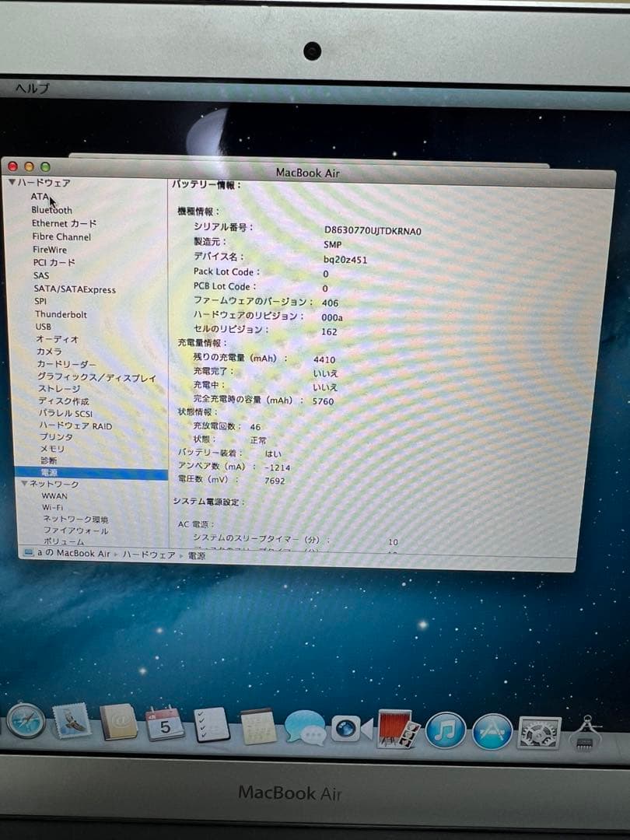The width and height of the screenshot is (630, 840).
Task: Open the Calendar app showing 5
Action: coord(164,724)
